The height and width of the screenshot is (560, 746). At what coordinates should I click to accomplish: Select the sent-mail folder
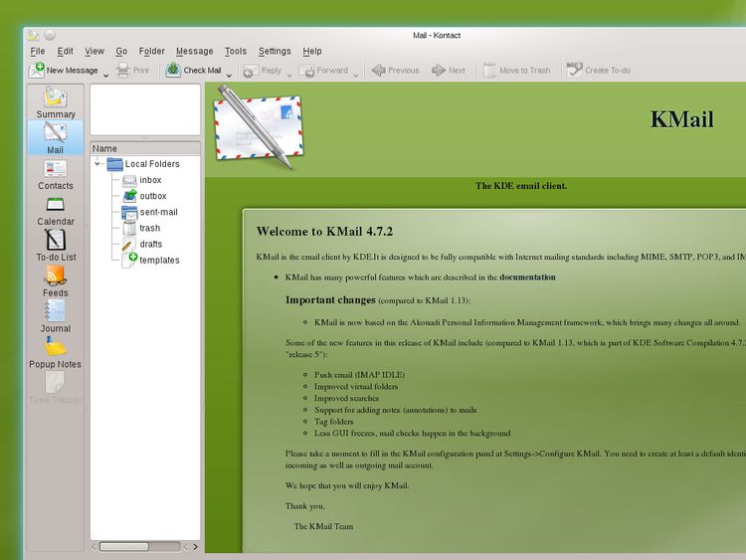click(x=157, y=212)
